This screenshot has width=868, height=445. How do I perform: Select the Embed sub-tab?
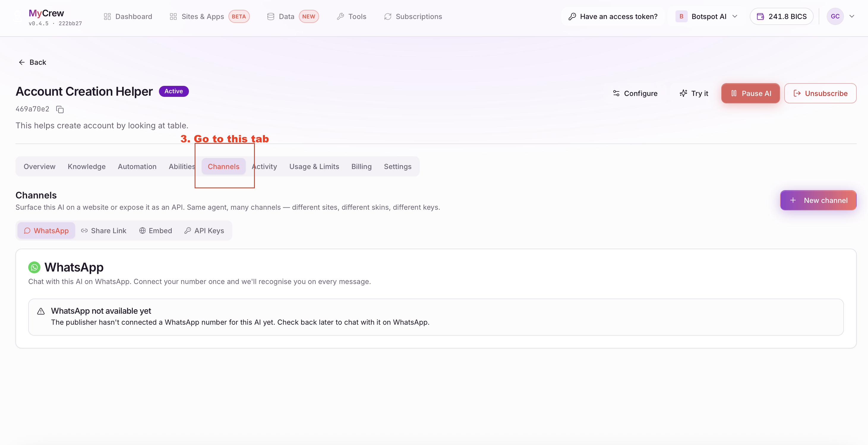point(156,231)
